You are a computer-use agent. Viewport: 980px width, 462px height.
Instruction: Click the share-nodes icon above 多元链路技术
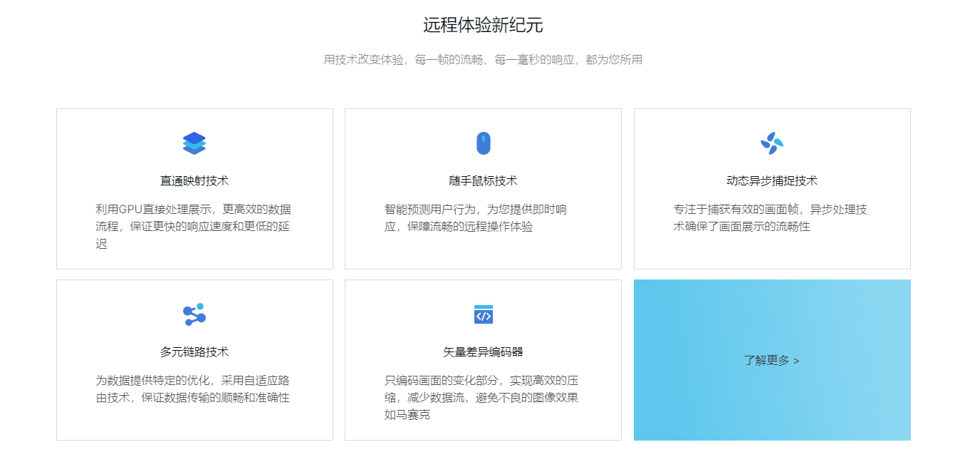[x=194, y=314]
